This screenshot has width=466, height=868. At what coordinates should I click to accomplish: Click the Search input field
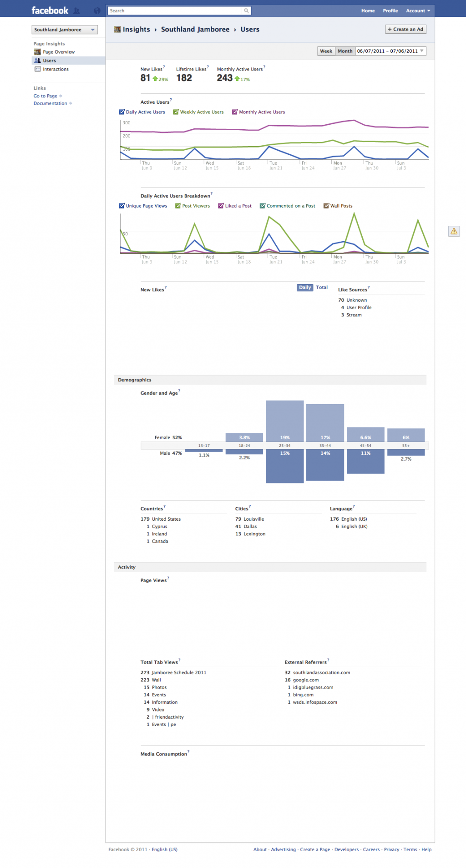pos(175,10)
